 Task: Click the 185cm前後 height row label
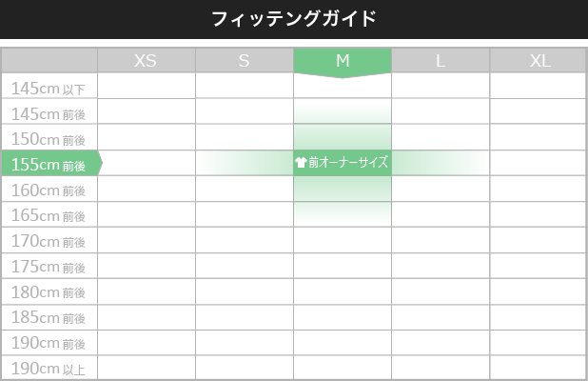[49, 317]
